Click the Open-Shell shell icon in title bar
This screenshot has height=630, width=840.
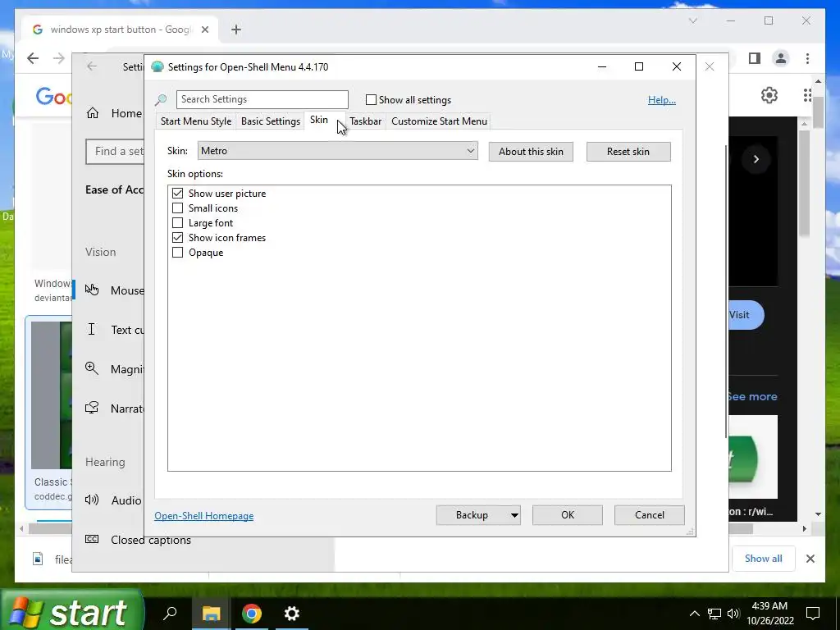pos(157,67)
